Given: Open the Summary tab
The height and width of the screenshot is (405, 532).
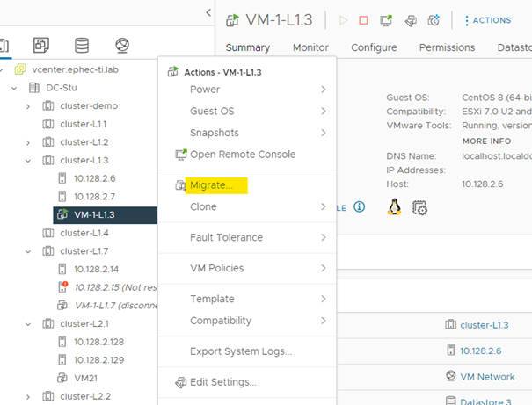Looking at the screenshot, I should click(248, 47).
